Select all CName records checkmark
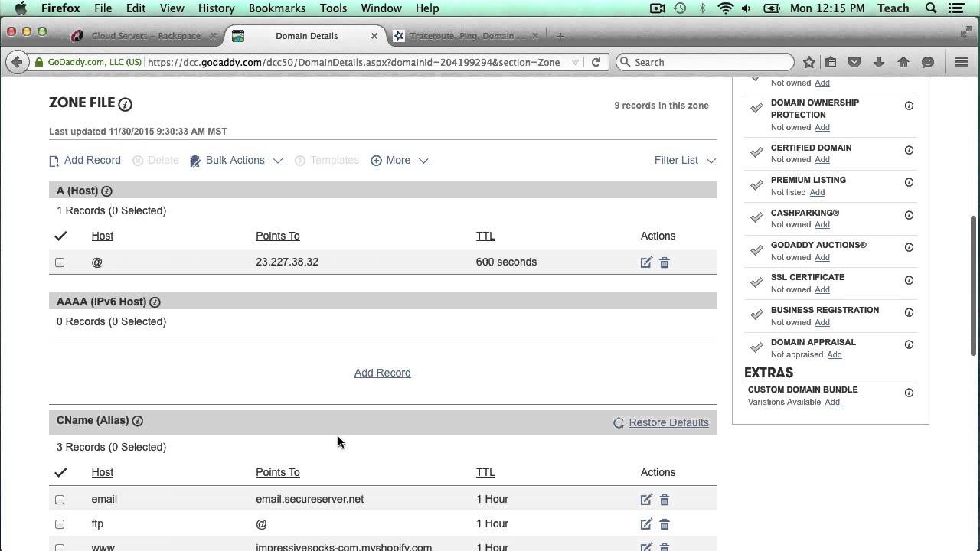 [x=60, y=472]
